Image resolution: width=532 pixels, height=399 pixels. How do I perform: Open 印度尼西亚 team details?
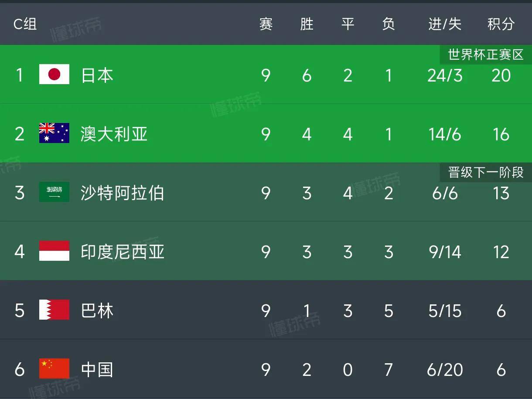tap(122, 252)
